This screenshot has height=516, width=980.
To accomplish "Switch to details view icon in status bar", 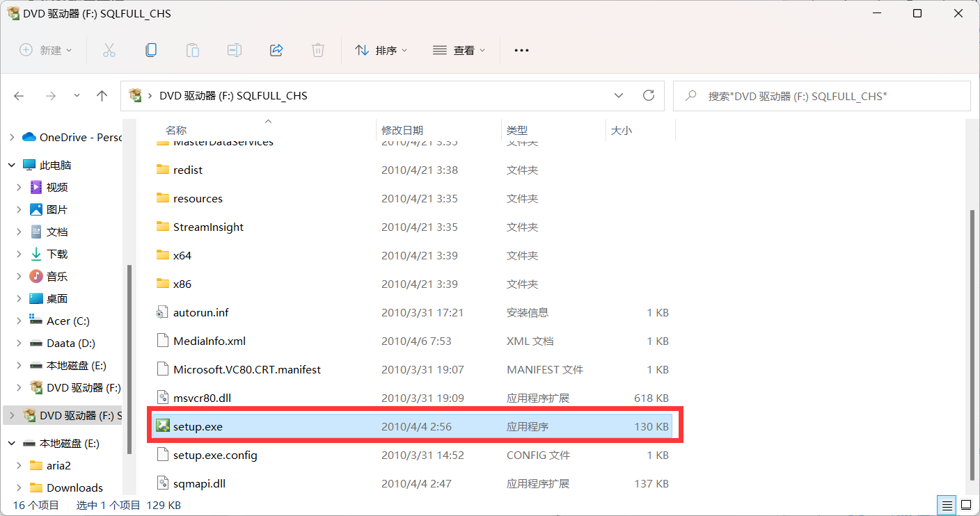I will point(947,504).
